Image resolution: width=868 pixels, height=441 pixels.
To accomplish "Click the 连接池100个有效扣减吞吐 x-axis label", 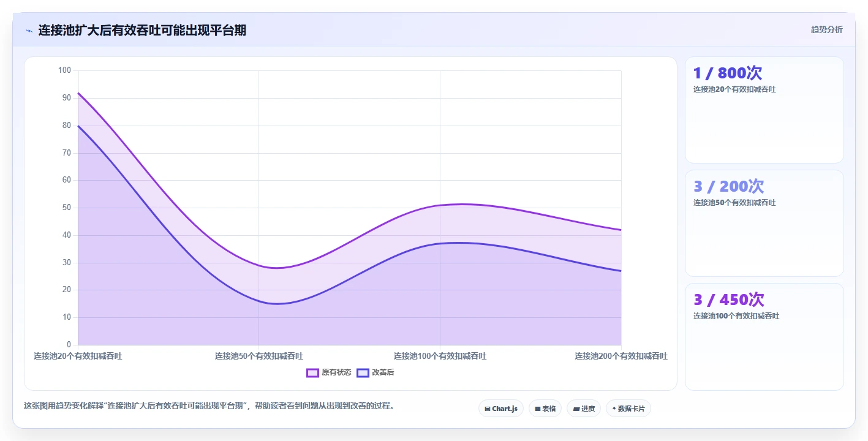I will coord(440,356).
